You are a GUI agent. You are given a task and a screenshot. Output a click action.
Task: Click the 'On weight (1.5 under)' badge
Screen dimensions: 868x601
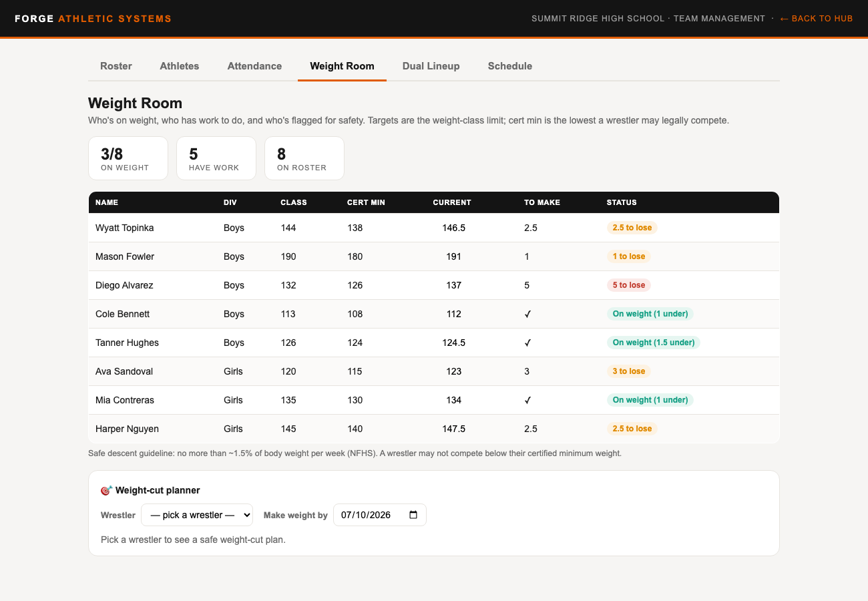point(654,343)
